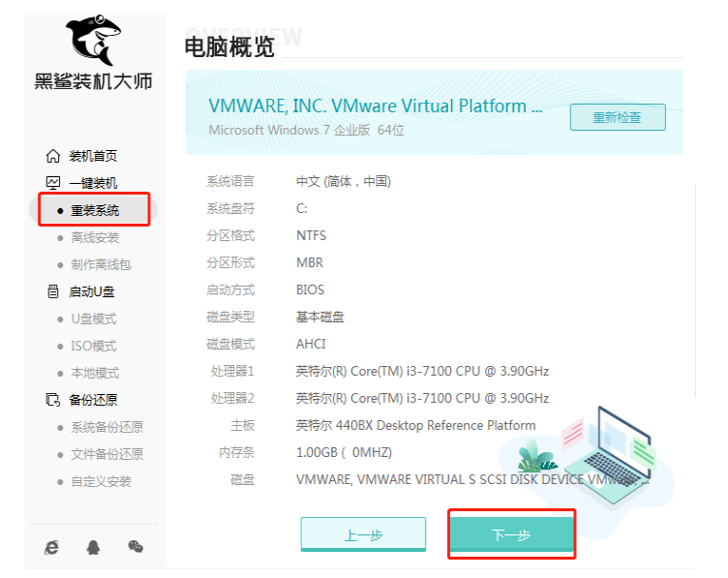The image size is (728, 578).
Task: Click the home icon beside 装机首页
Action: pyautogui.click(x=53, y=156)
